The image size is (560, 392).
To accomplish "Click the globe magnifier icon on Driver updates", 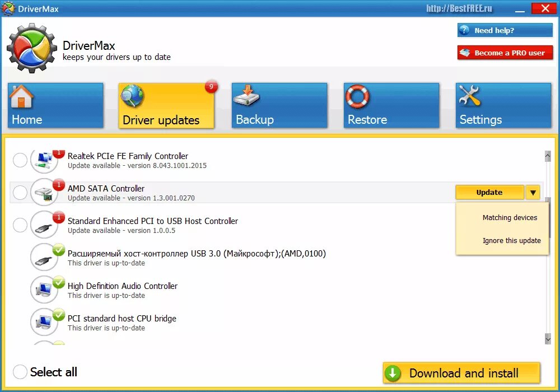I will (x=133, y=96).
